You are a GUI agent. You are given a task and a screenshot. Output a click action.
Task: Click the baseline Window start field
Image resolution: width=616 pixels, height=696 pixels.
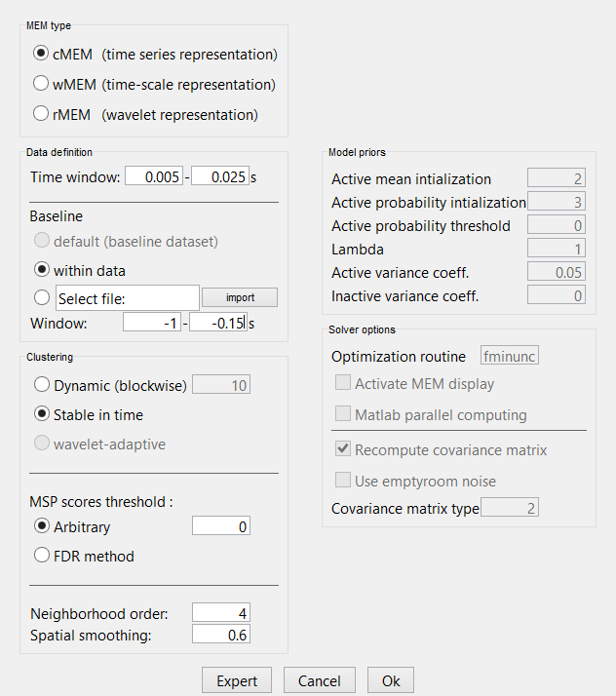[153, 324]
